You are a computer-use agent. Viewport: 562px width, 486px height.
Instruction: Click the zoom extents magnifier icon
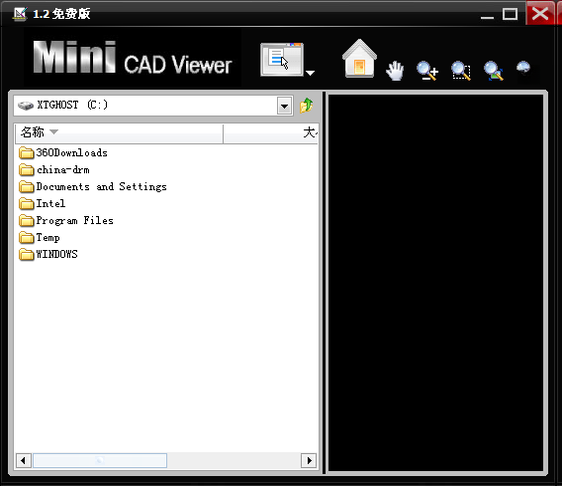494,71
